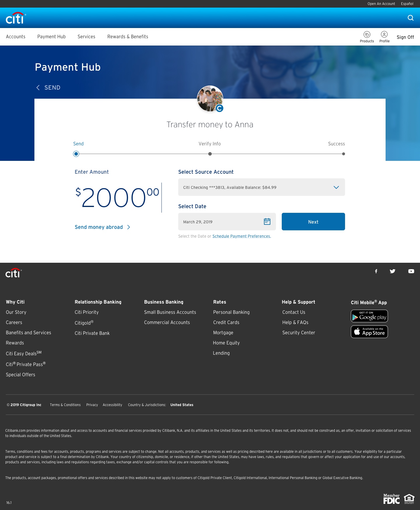
Task: Click the Get it on Google Play badge
Action: coord(369,316)
